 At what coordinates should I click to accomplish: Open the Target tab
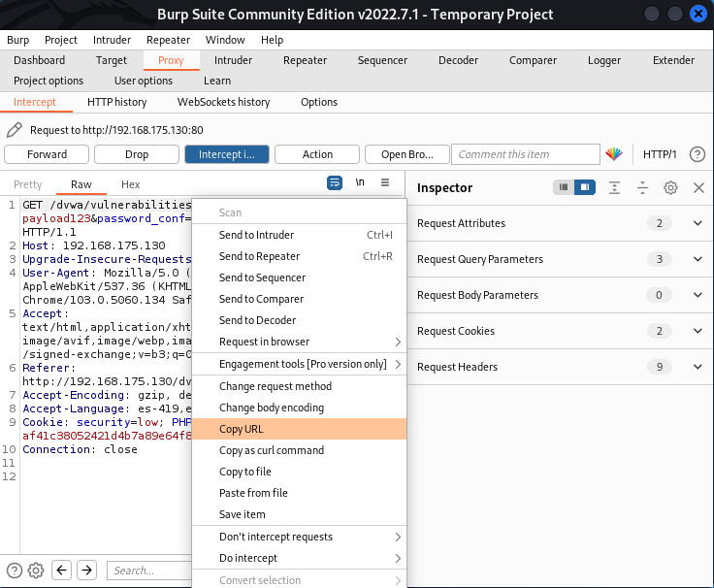[x=112, y=60]
